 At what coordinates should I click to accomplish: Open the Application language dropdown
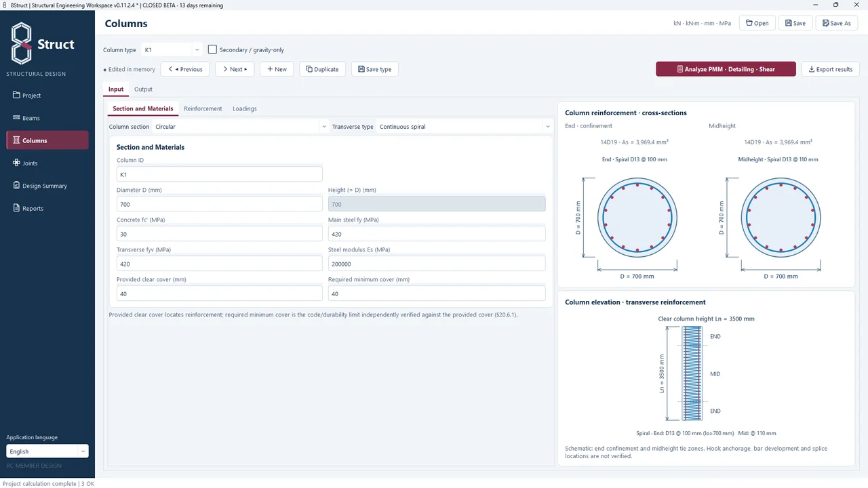47,451
